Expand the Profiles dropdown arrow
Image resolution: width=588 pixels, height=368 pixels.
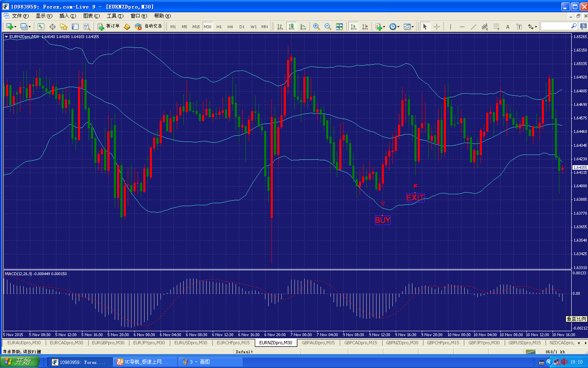pos(29,27)
